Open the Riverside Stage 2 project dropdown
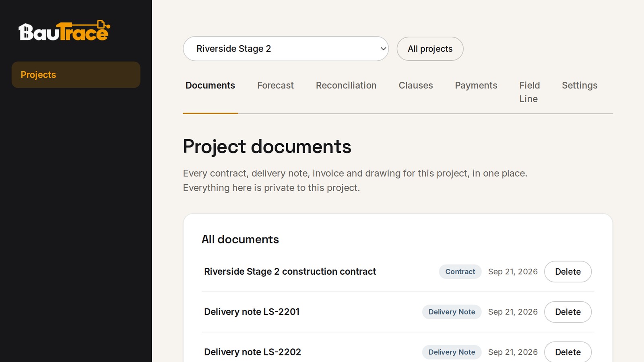The height and width of the screenshot is (362, 644). [x=286, y=49]
